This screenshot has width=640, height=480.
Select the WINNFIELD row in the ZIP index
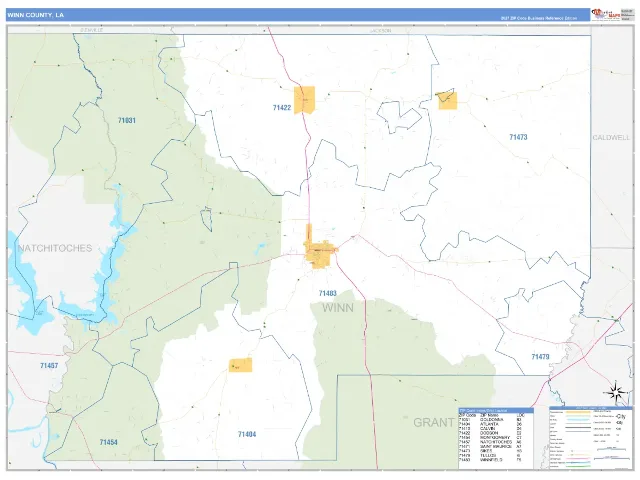492,460
